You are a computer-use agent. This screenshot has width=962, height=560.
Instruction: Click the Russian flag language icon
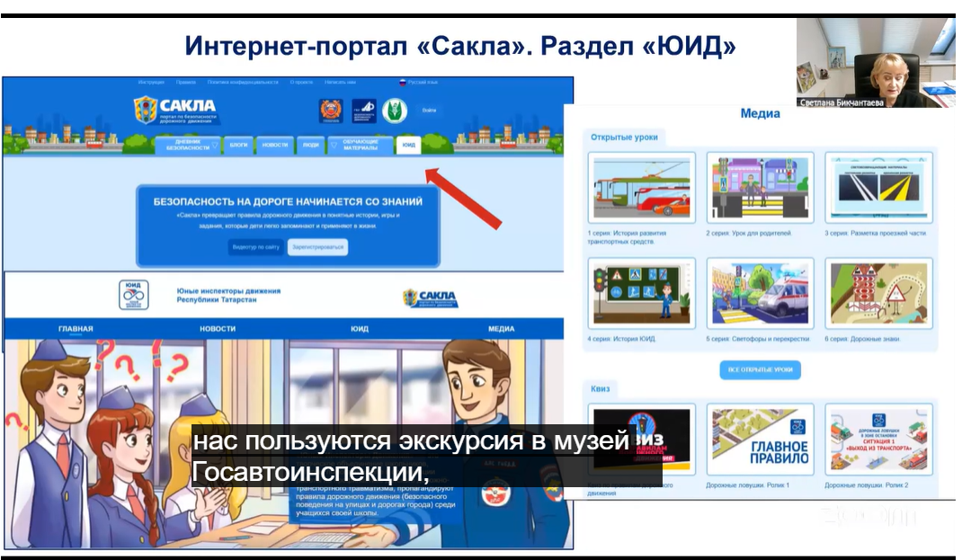[403, 82]
